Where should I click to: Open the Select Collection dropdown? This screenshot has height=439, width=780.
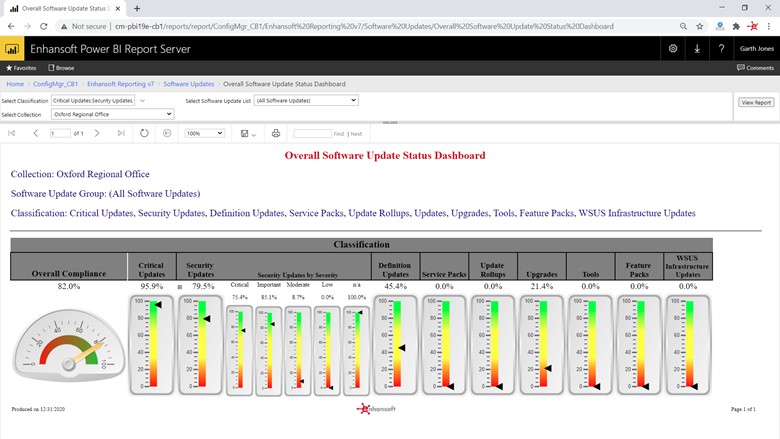(x=169, y=114)
